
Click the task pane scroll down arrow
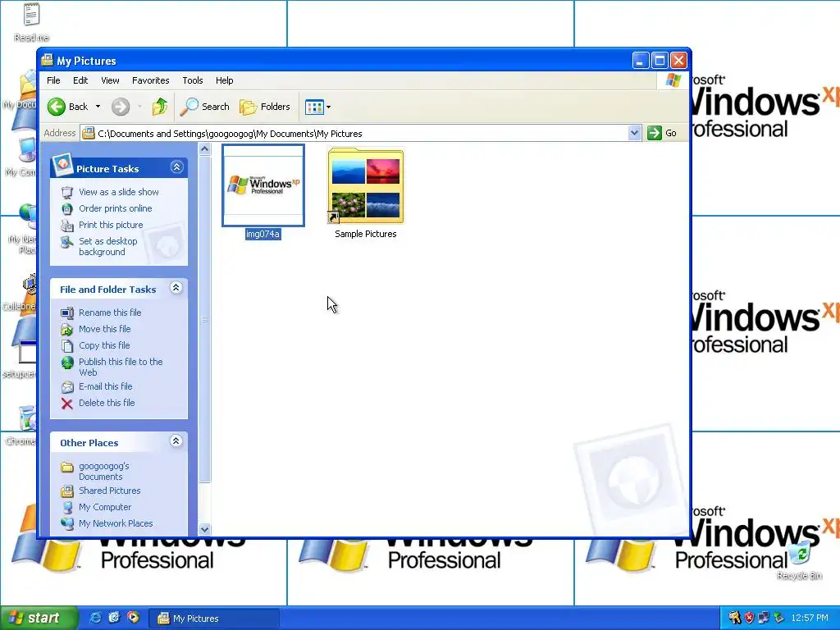tap(204, 529)
